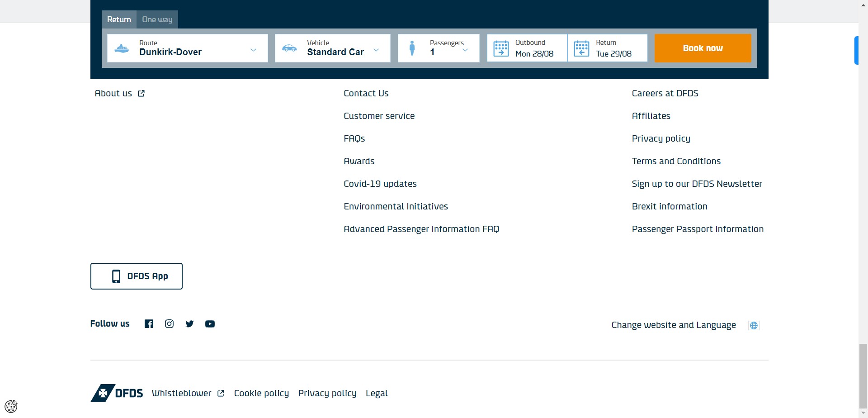This screenshot has height=418, width=868.
Task: Open cookie settings icon in corner
Action: (11, 406)
